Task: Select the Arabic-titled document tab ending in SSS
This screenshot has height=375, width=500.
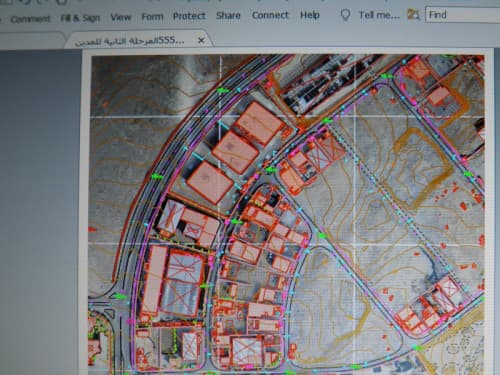Action: coord(130,41)
